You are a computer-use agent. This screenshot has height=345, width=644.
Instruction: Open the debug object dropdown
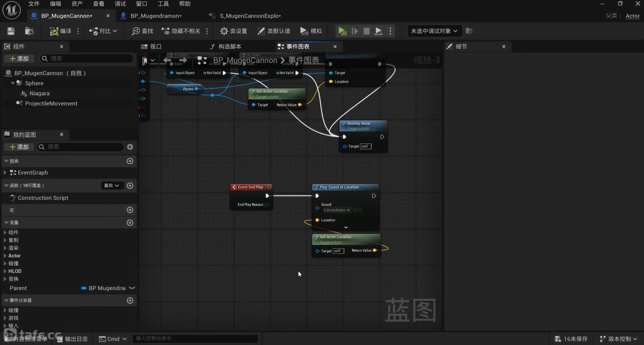tap(434, 31)
